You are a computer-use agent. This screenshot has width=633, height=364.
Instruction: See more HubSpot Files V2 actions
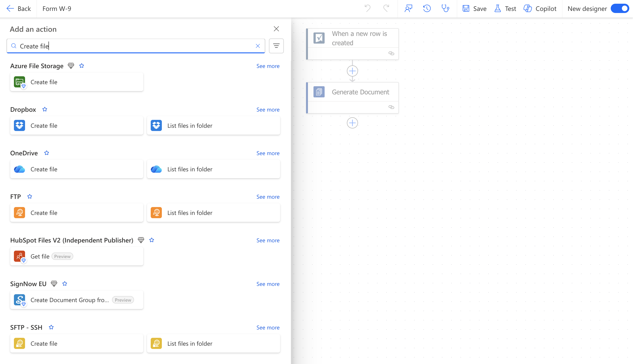click(x=268, y=240)
